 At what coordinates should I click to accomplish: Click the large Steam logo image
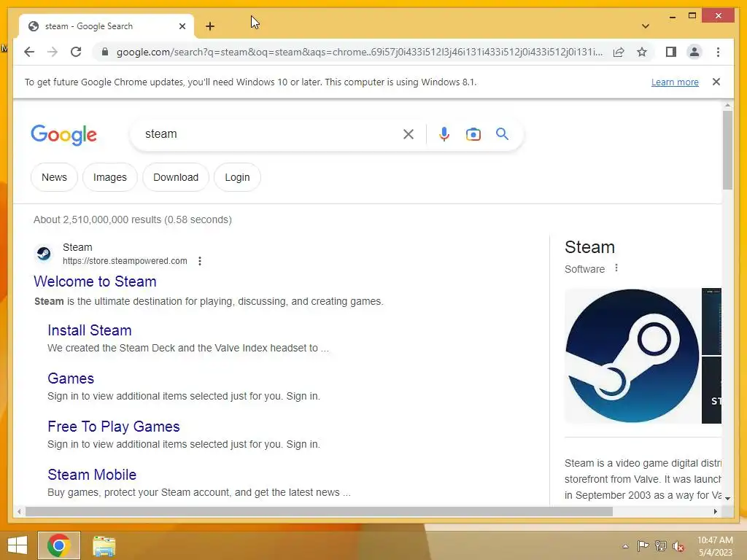632,355
